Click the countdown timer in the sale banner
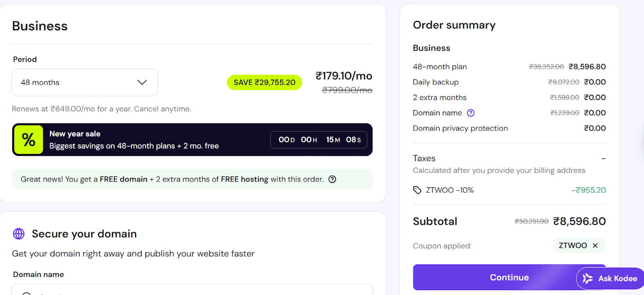 [x=318, y=139]
